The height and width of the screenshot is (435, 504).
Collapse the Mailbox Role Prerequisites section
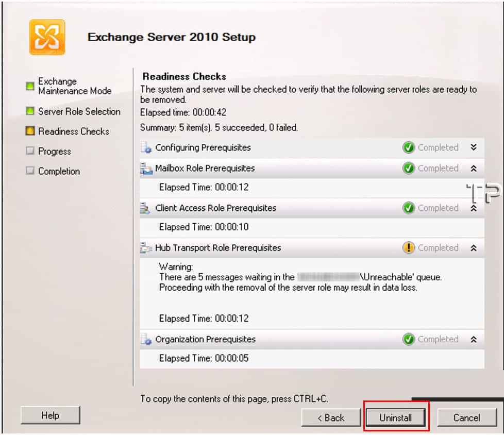(x=474, y=168)
